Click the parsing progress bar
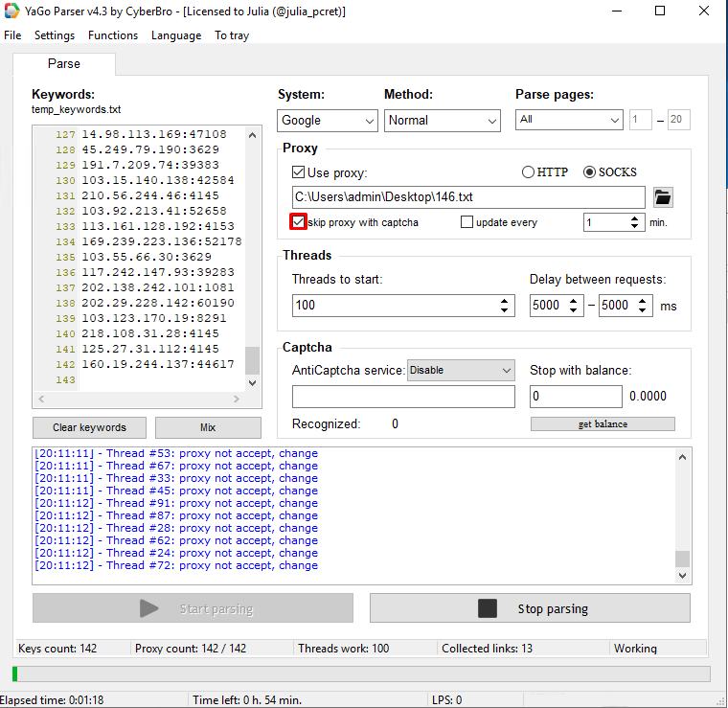Image resolution: width=728 pixels, height=708 pixels. pos(361,674)
